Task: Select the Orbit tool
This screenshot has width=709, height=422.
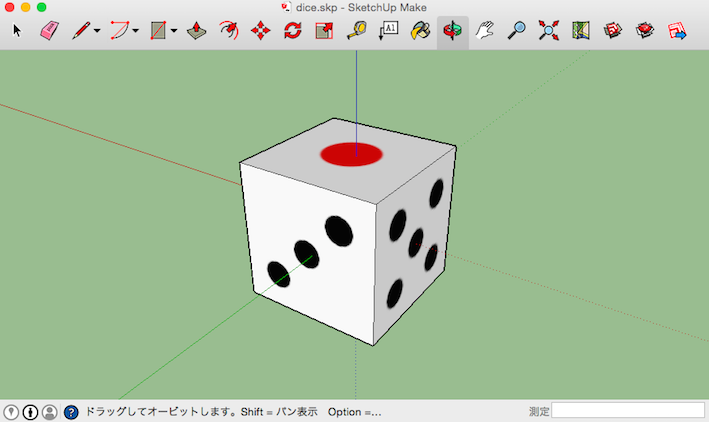Action: click(453, 31)
